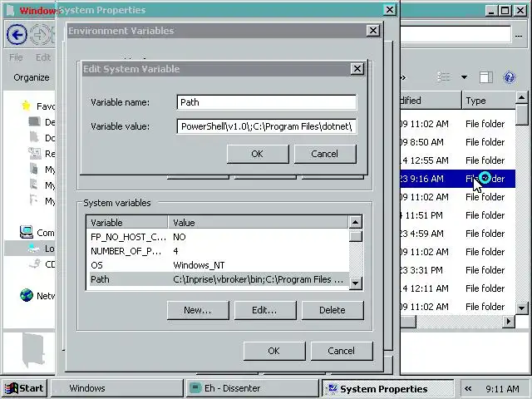Click OK in the Environment Variables dialog

point(274,351)
